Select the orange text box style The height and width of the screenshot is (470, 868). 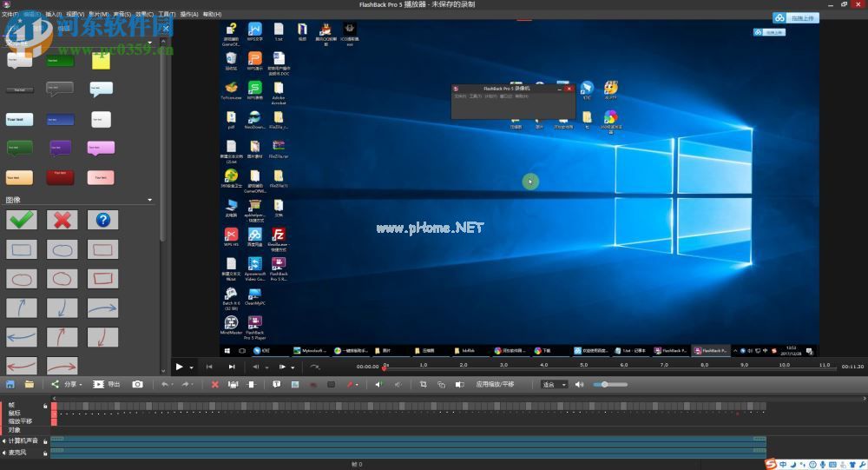pos(19,177)
